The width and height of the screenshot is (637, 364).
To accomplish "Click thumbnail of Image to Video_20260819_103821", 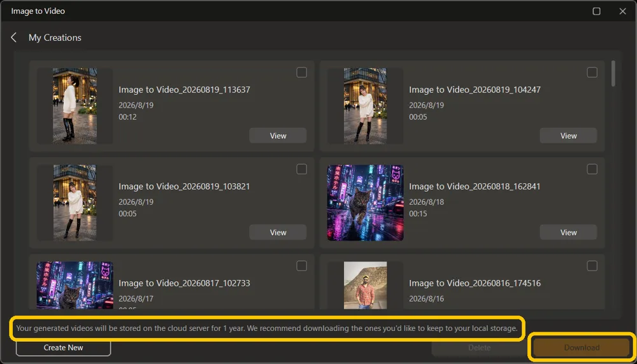I will pos(75,202).
